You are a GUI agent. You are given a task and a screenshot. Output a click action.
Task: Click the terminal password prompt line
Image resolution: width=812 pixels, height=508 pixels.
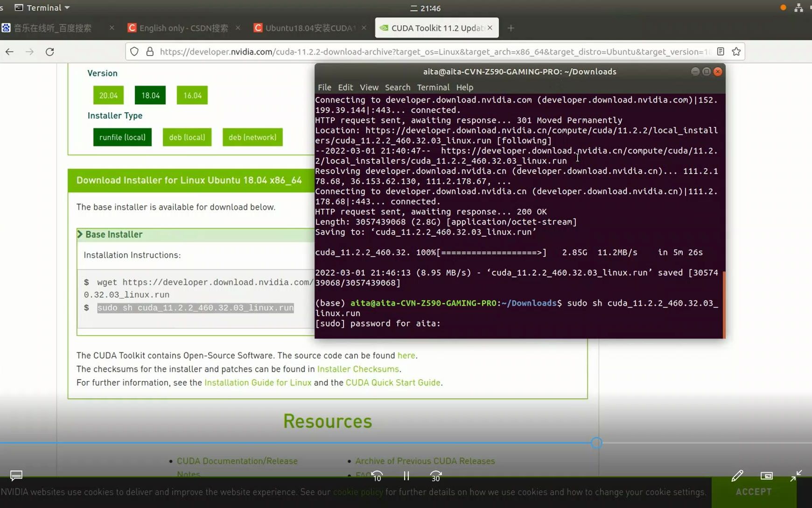click(378, 324)
